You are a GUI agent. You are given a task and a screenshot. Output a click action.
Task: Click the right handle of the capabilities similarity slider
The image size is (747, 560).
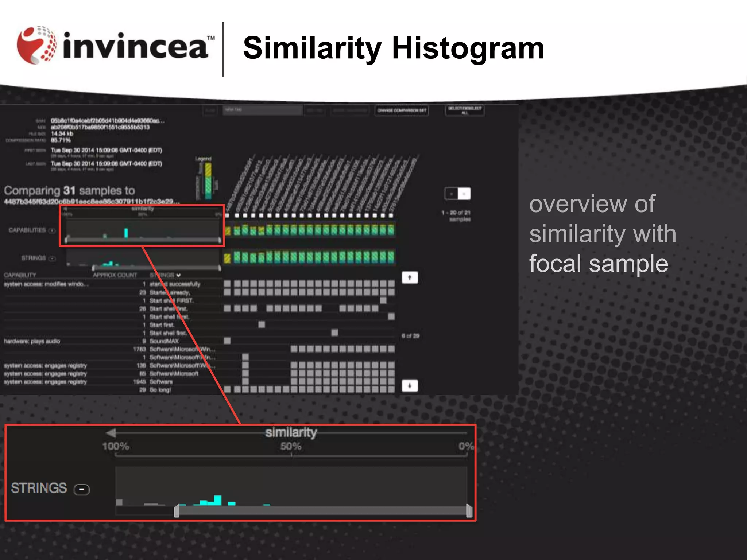[220, 240]
